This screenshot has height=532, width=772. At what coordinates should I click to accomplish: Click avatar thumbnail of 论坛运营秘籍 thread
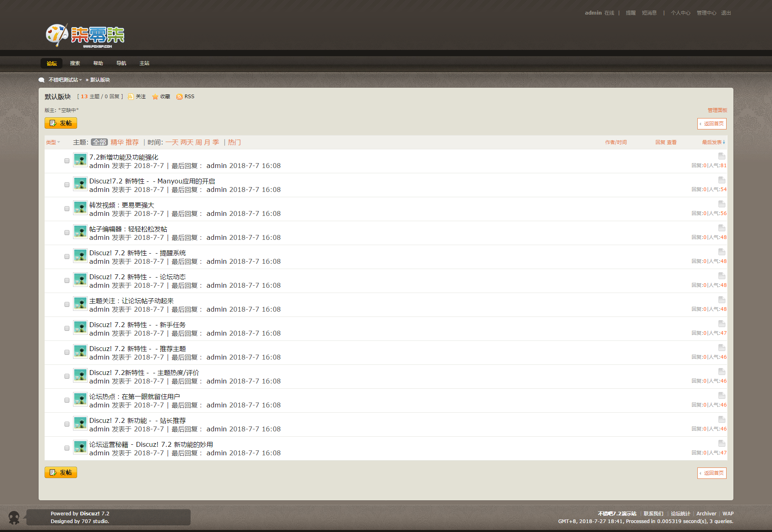80,447
